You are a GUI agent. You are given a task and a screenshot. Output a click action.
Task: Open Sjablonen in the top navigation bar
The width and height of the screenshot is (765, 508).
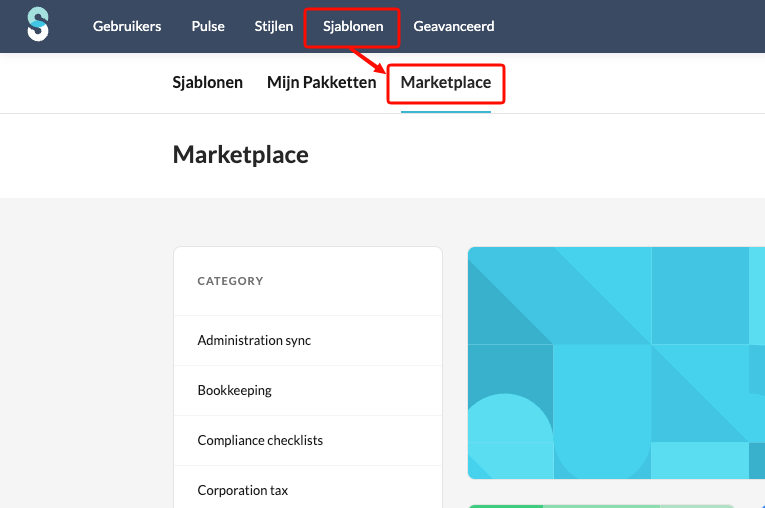click(353, 26)
